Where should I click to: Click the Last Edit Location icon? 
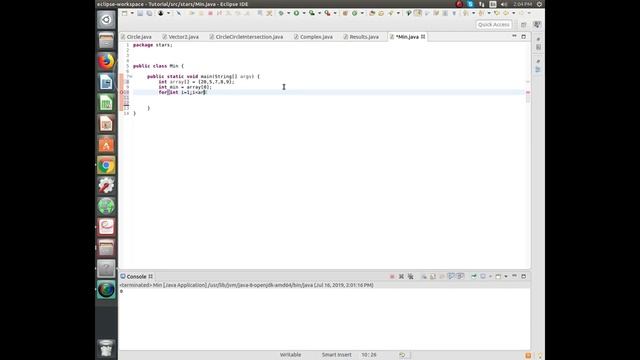[497, 13]
